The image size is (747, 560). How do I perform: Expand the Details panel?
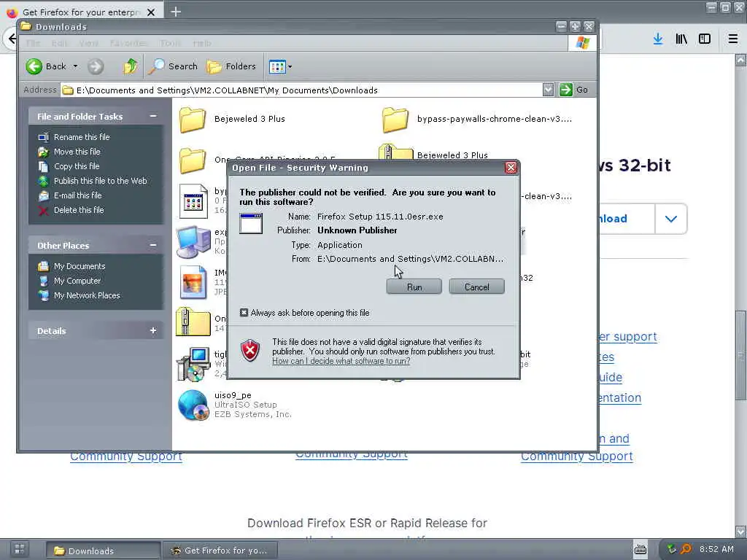[x=153, y=330]
